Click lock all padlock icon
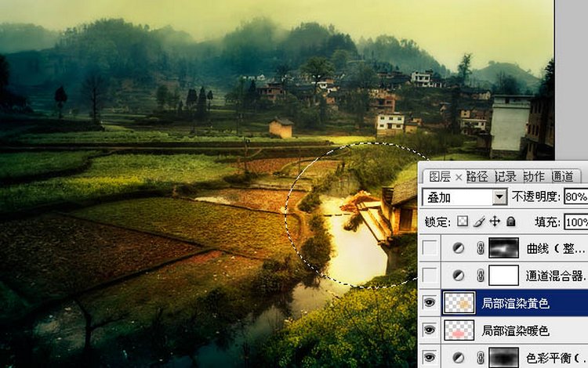This screenshot has height=368, width=588. click(510, 222)
